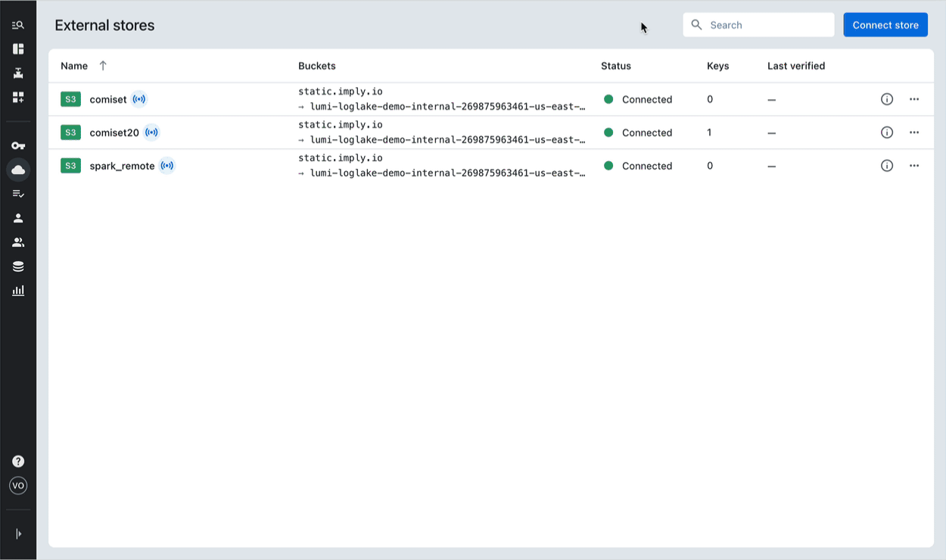Click the keys count 1 for comiset20
Image resolution: width=946 pixels, height=560 pixels.
(x=709, y=132)
